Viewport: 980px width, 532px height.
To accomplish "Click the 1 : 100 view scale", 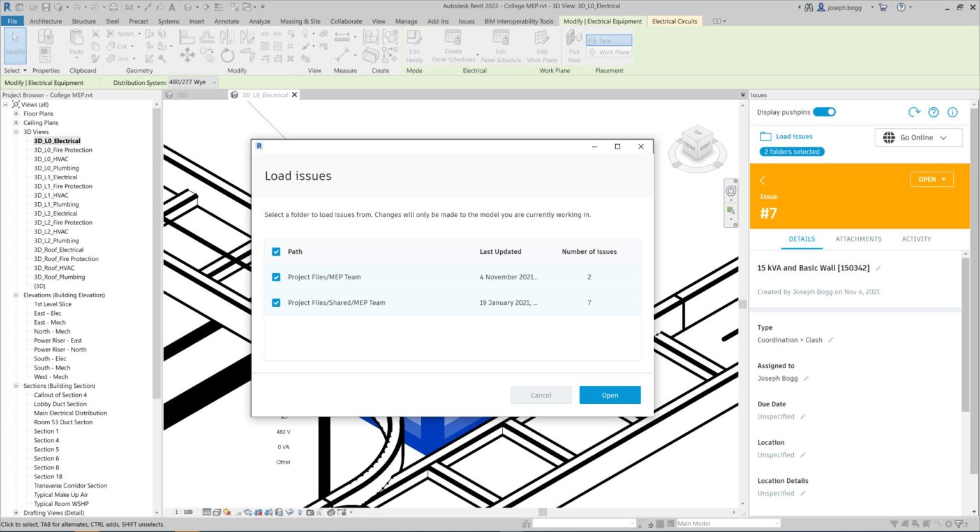I will [x=184, y=512].
